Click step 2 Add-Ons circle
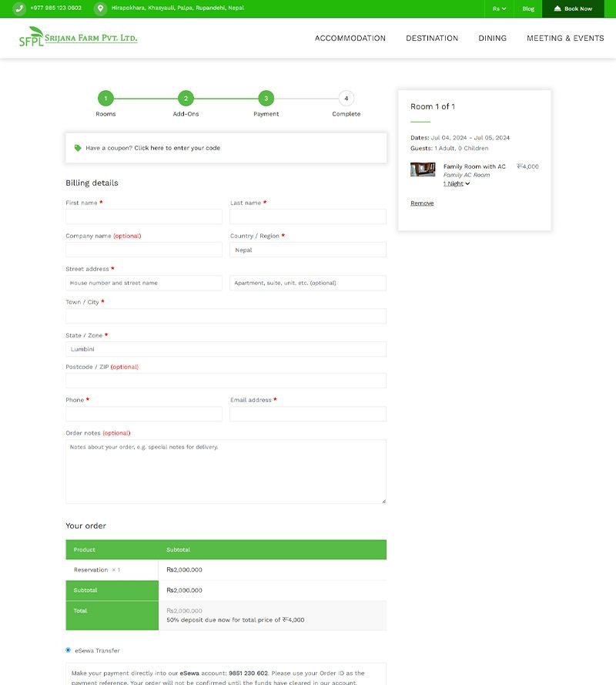Screen dimensions: 616x685 point(186,99)
